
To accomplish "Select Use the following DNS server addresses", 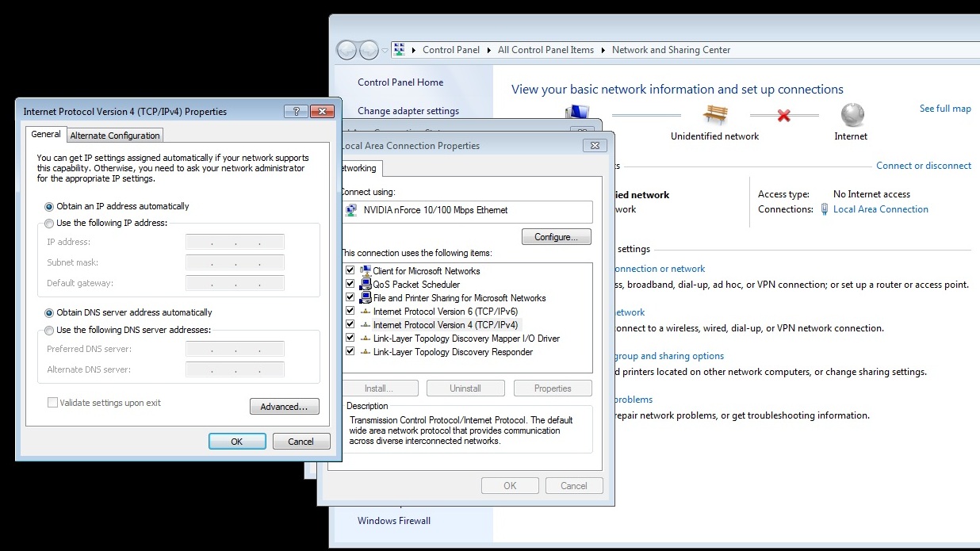I will pyautogui.click(x=49, y=331).
